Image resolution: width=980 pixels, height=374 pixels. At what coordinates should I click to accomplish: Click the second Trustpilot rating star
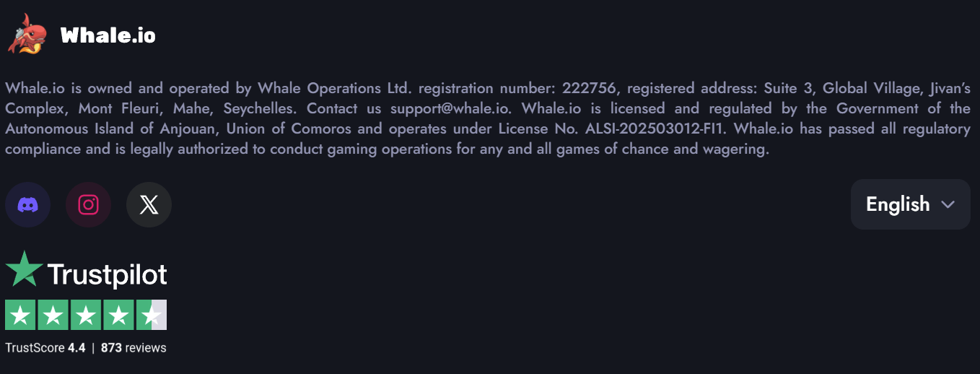pyautogui.click(x=53, y=315)
